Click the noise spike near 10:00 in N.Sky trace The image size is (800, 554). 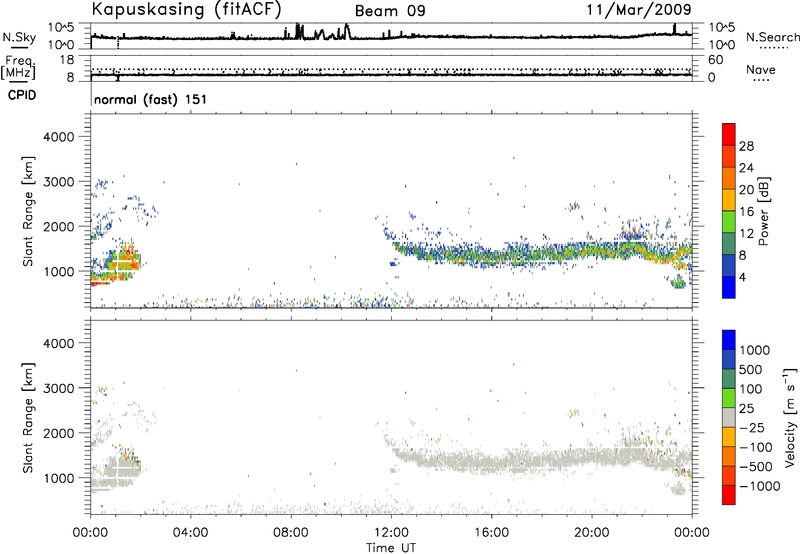(x=347, y=31)
